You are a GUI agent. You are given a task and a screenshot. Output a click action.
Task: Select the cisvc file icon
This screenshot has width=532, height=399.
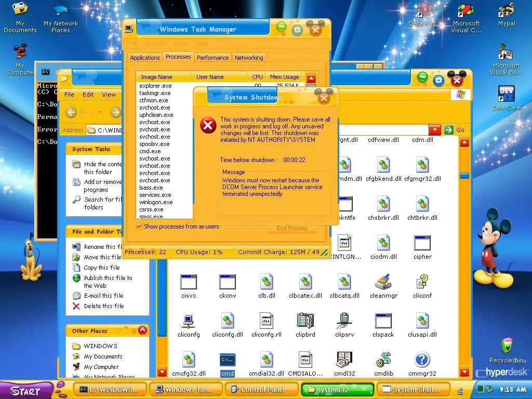(189, 286)
